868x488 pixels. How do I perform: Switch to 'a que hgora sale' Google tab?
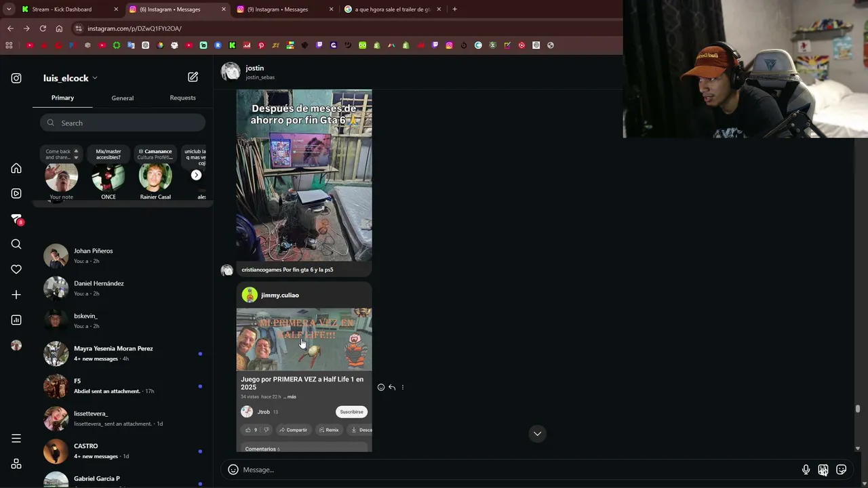click(x=392, y=9)
